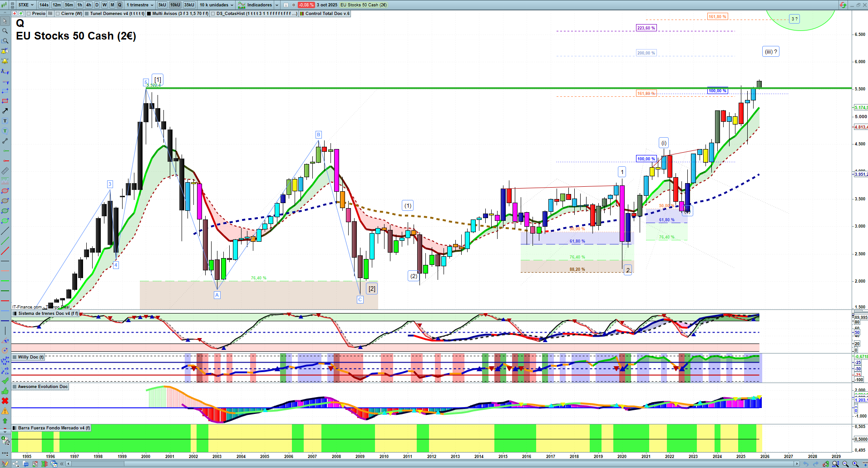
Task: Toggle the Tunel Domenec v4 checkbox
Action: (87, 14)
